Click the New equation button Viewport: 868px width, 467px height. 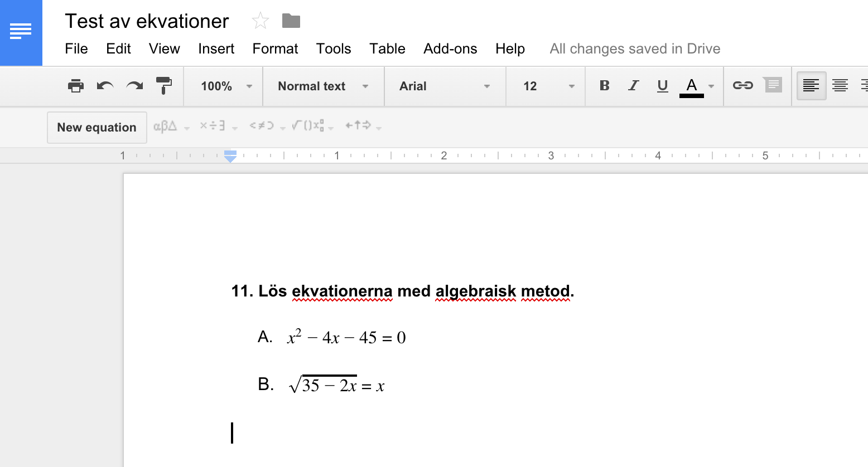tap(97, 127)
